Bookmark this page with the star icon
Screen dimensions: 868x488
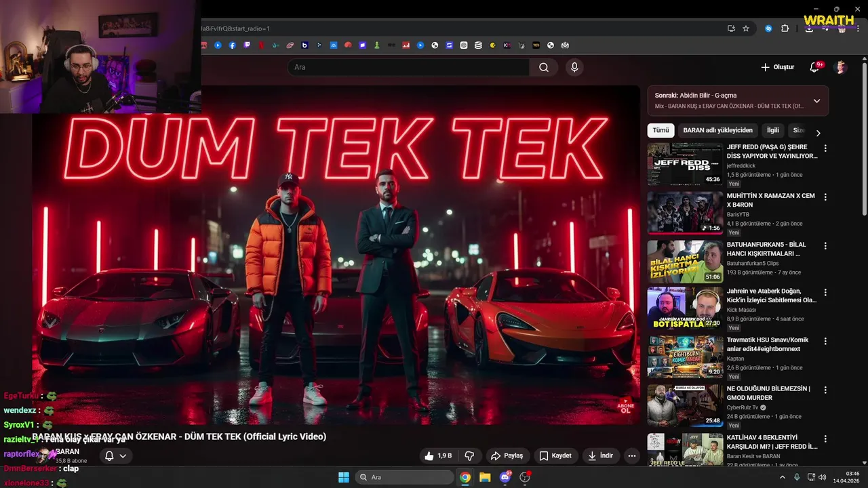tap(746, 28)
